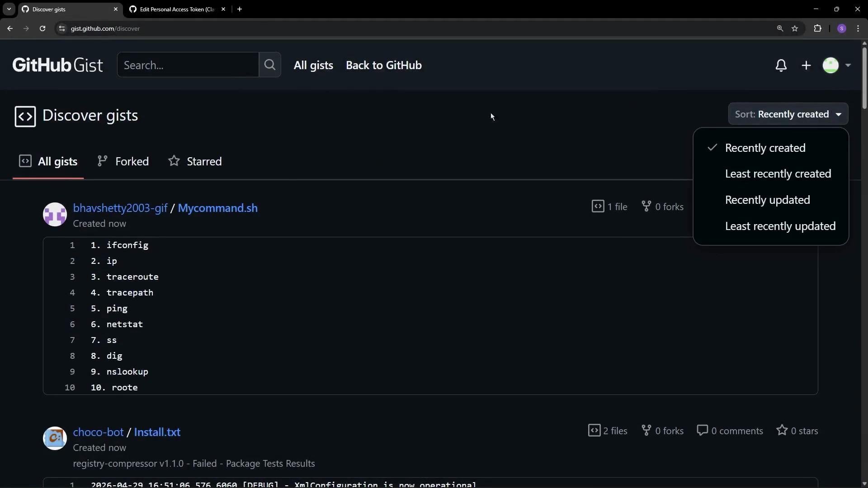Click the vertical page scrollbar thumb
Image resolution: width=868 pixels, height=488 pixels.
[x=864, y=78]
